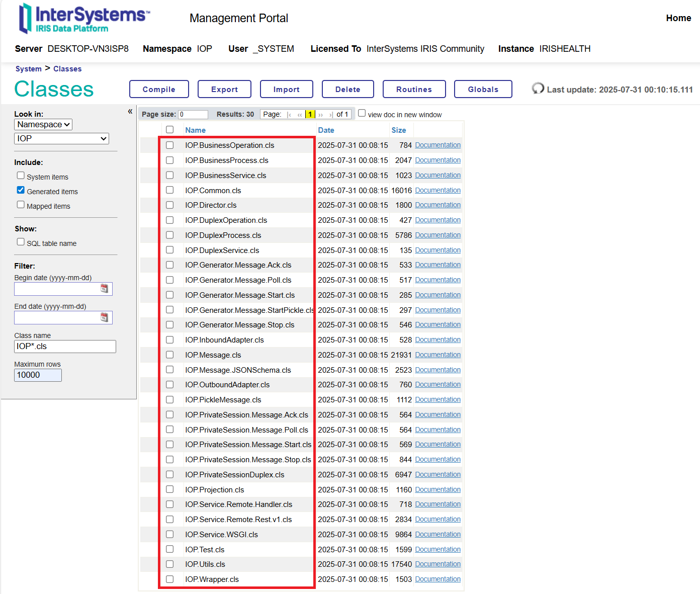Jump to the last results page
Viewport: 700px width, 594px height.
click(x=330, y=115)
